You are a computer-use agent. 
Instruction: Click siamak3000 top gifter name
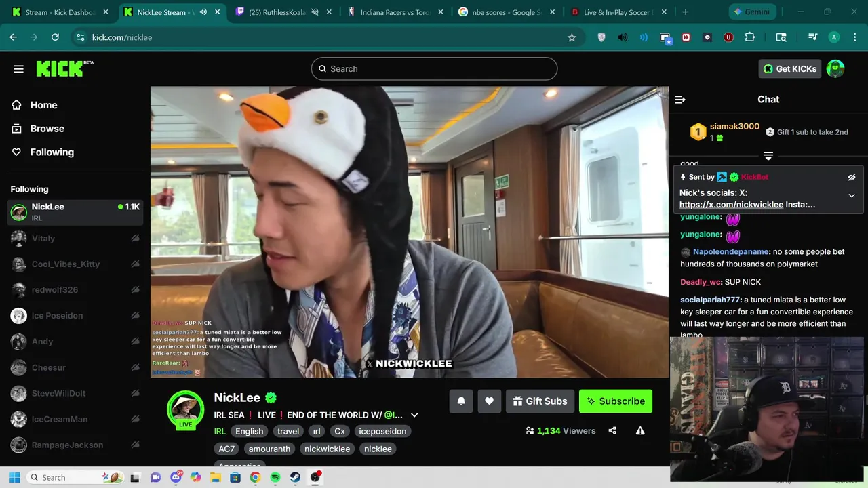point(734,127)
